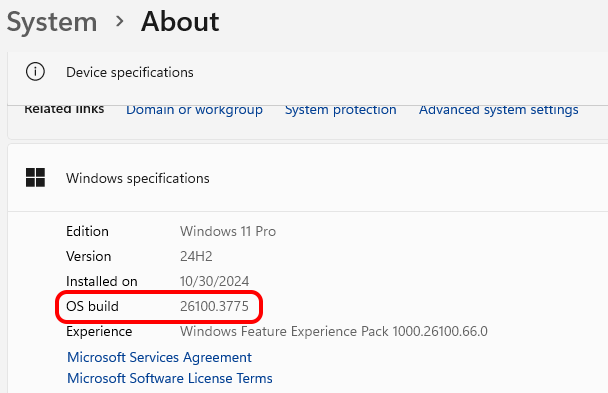The width and height of the screenshot is (608, 393).
Task: Open the System protection link
Action: point(340,109)
